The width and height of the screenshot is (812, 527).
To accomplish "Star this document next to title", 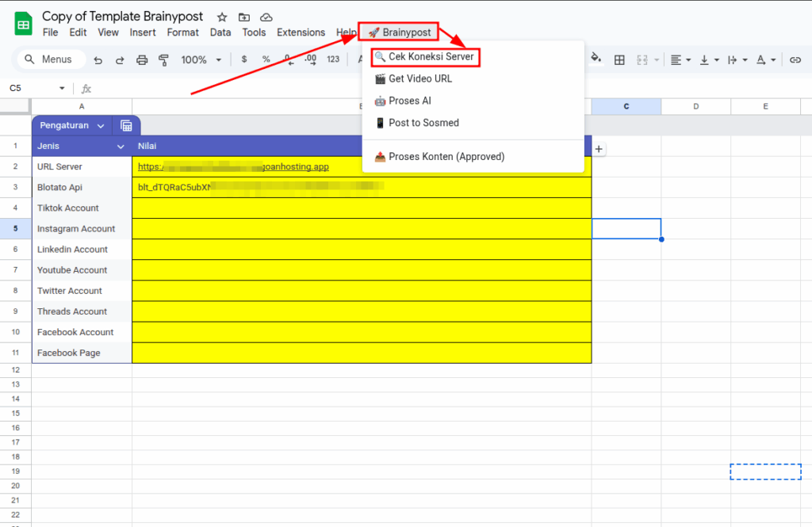I will pyautogui.click(x=222, y=17).
